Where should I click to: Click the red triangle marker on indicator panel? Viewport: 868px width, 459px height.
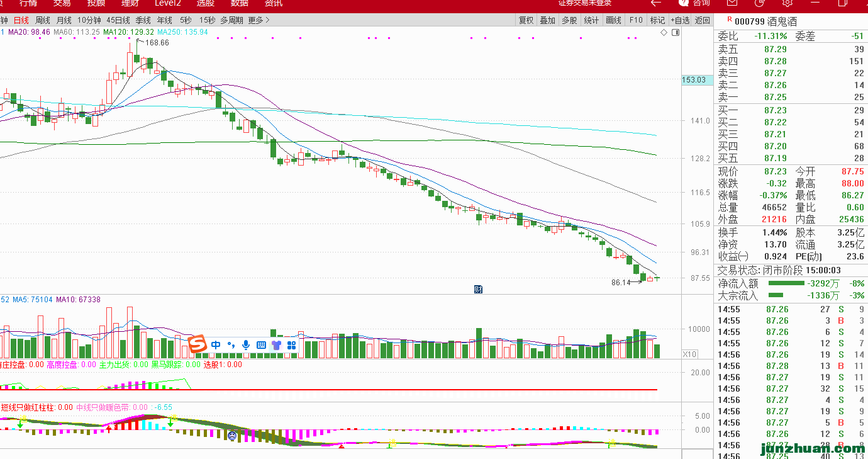coord(342,446)
